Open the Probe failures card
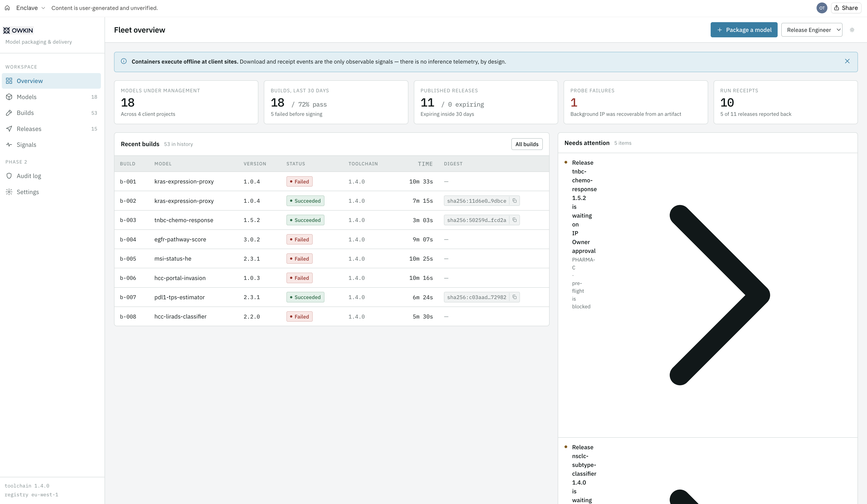867x504 pixels. coord(636,102)
